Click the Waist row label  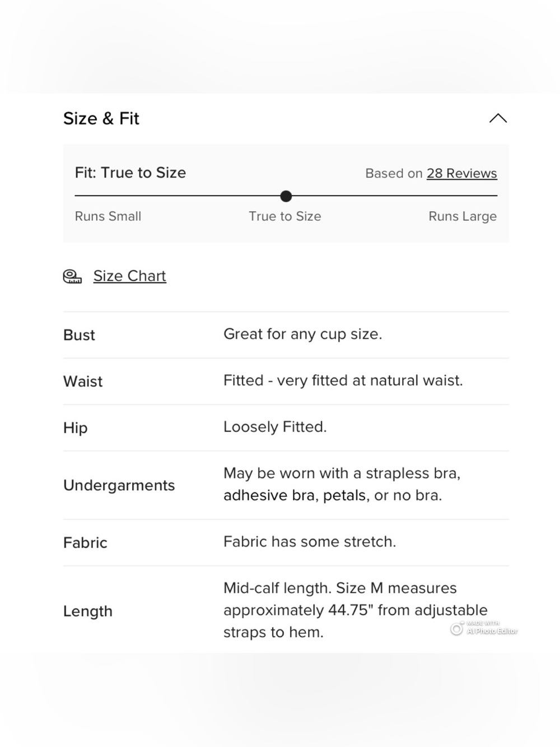[83, 382]
